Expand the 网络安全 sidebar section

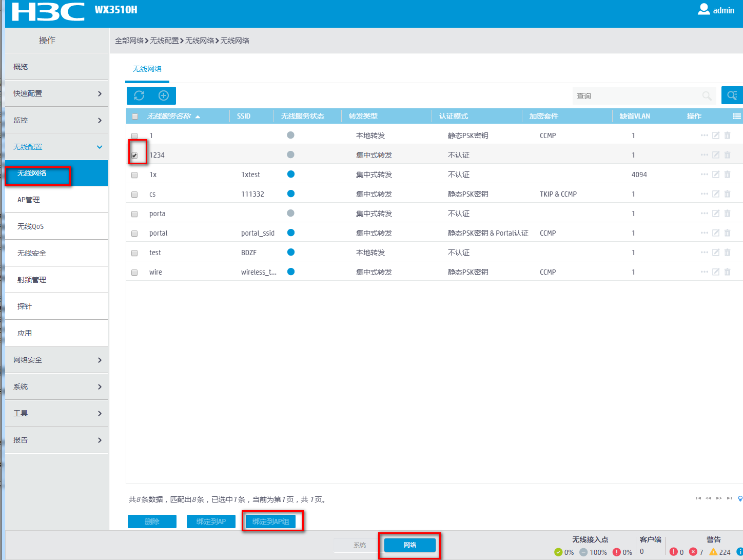[x=56, y=360]
